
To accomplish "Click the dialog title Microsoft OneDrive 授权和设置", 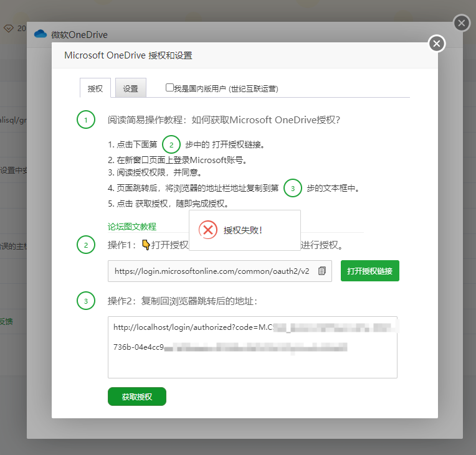I will coord(128,55).
